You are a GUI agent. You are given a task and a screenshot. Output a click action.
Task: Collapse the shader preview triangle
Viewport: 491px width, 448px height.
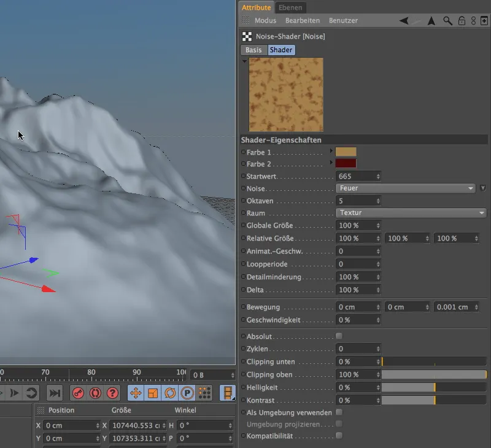point(244,61)
